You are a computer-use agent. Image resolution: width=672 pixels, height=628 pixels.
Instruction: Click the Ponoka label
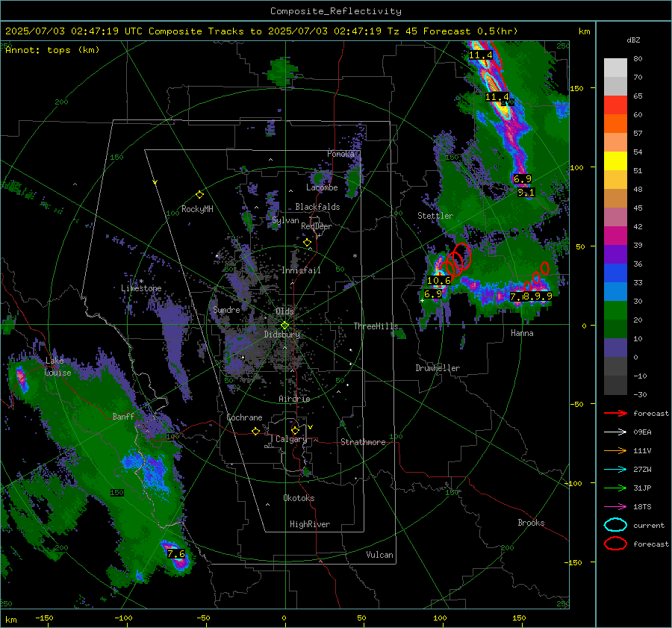click(x=340, y=154)
